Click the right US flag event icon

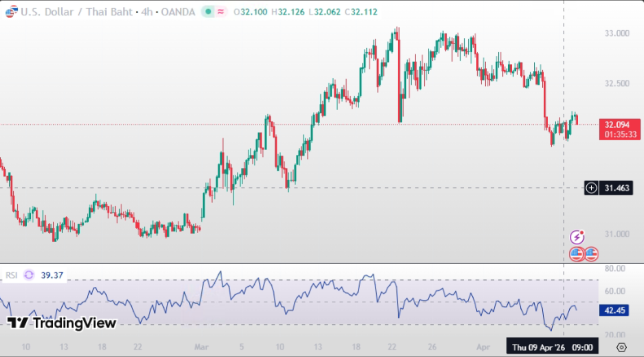click(x=591, y=254)
